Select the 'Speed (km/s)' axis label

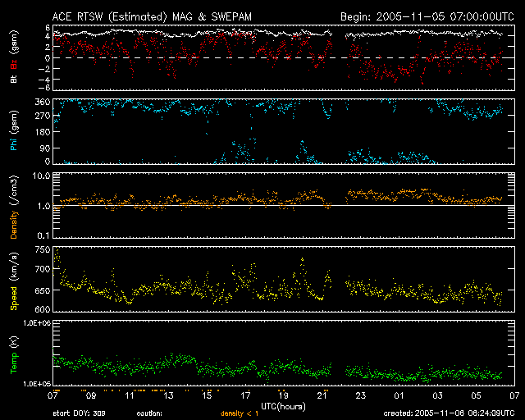tap(14, 281)
